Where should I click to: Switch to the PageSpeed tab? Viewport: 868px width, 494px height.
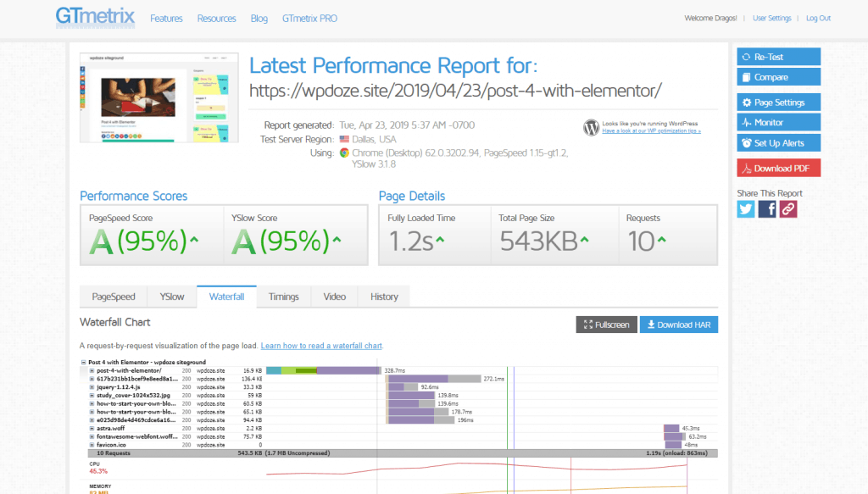click(x=114, y=297)
